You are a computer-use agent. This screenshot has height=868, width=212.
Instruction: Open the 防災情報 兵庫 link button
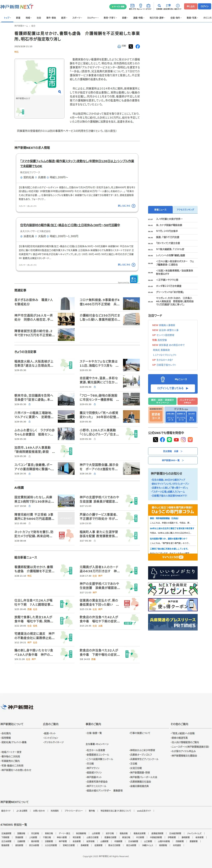(173, 451)
